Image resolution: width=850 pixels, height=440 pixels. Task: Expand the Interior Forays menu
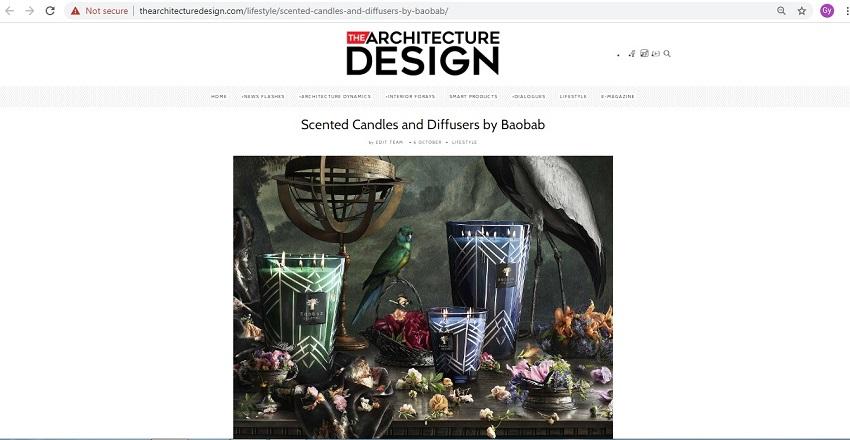(x=410, y=96)
